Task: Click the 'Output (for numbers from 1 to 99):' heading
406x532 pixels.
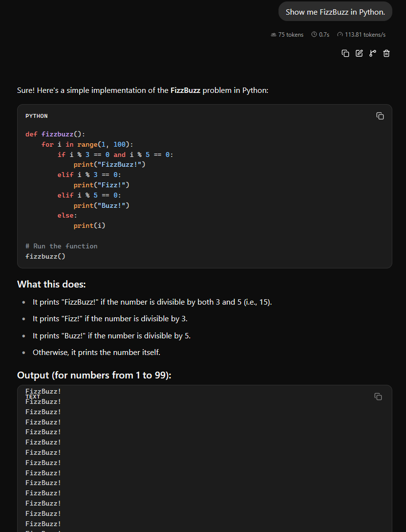Action: 94,375
